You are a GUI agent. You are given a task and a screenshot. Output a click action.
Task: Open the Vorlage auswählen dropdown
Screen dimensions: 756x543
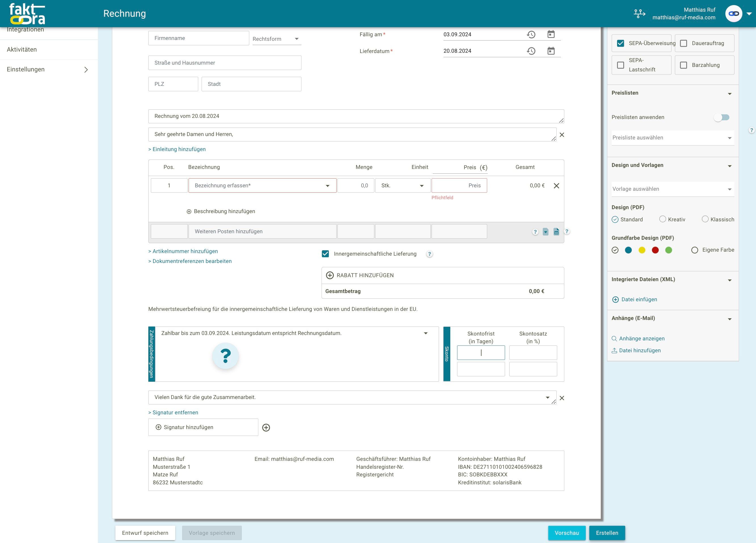point(672,189)
